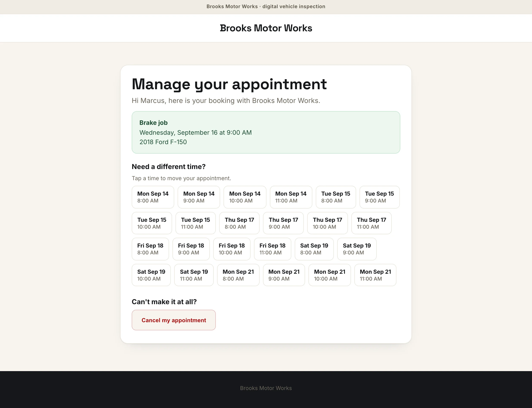
Task: Pick Tue Sep 15 10:00 AM slot
Action: pyautogui.click(x=152, y=223)
